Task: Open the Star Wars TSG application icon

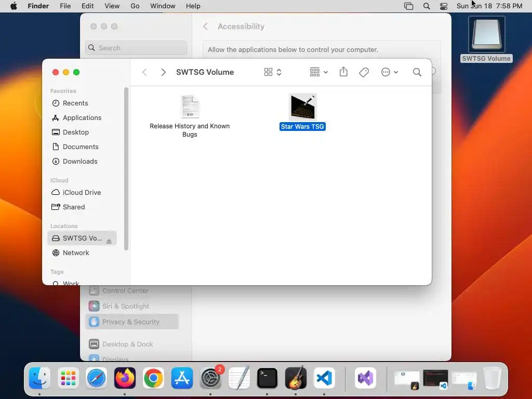Action: 303,107
